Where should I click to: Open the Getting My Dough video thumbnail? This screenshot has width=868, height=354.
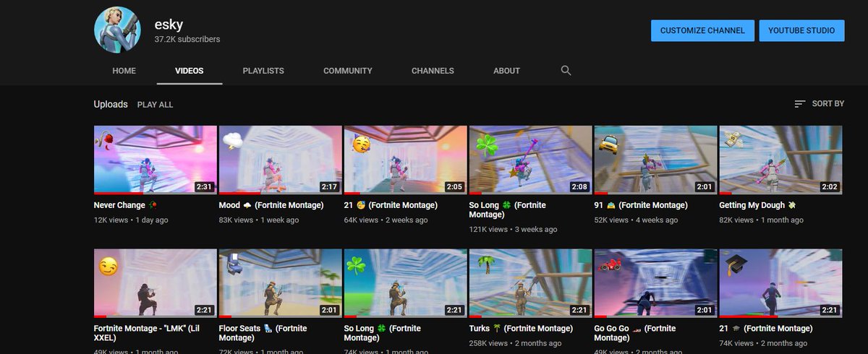click(x=780, y=160)
